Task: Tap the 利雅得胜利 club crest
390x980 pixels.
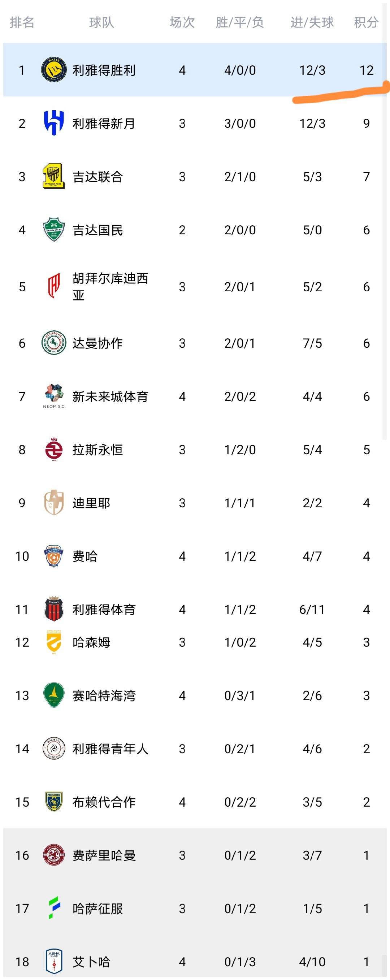Action: coord(54,70)
